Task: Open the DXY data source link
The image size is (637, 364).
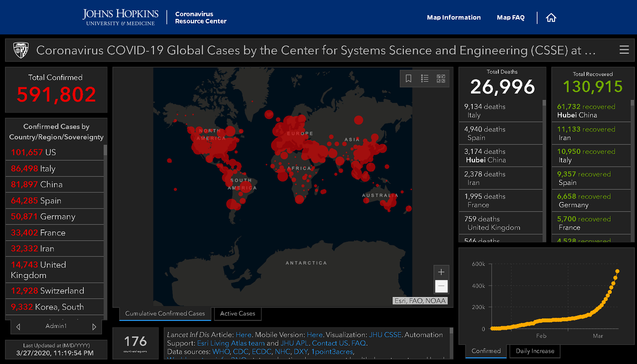Action: click(301, 352)
